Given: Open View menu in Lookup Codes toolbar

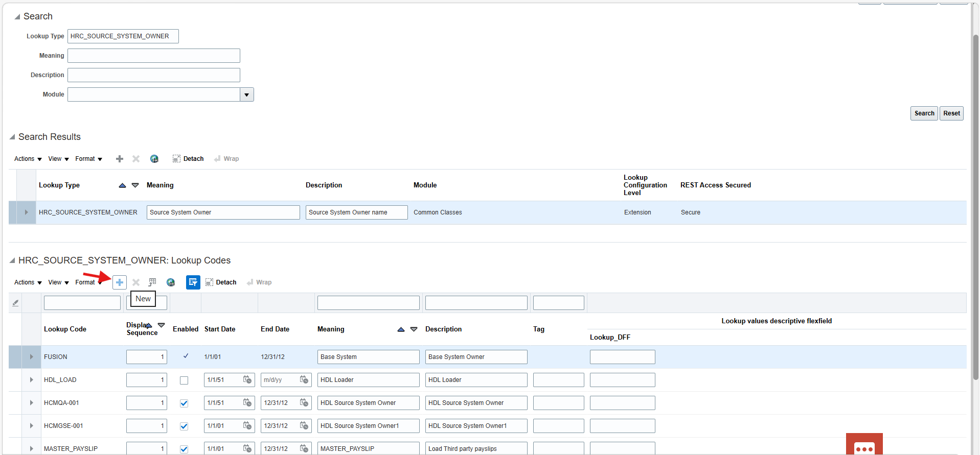Looking at the screenshot, I should click(x=58, y=282).
